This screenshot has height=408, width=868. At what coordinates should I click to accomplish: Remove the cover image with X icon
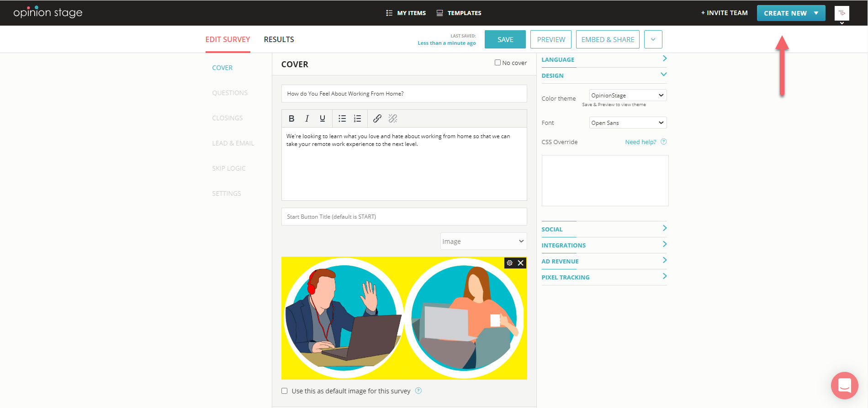520,263
